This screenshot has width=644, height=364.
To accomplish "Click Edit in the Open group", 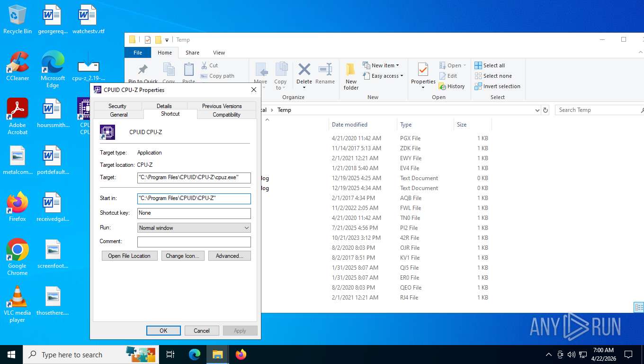I will tap(448, 76).
